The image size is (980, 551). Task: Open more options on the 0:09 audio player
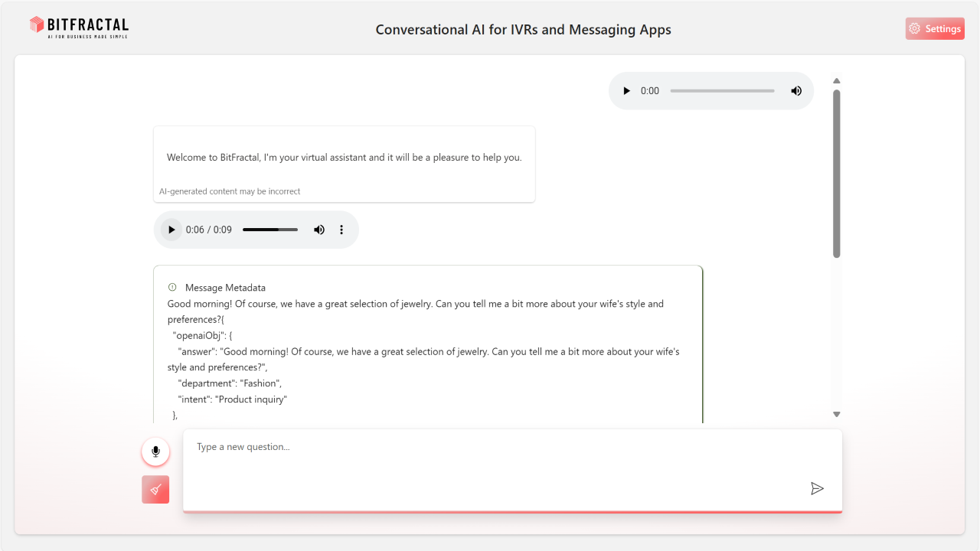pyautogui.click(x=341, y=230)
